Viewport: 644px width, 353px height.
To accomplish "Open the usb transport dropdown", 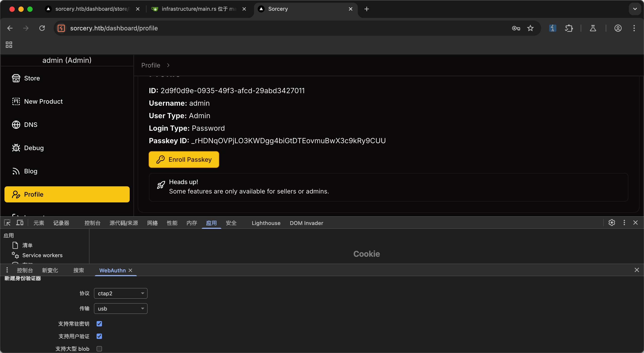I will 121,309.
